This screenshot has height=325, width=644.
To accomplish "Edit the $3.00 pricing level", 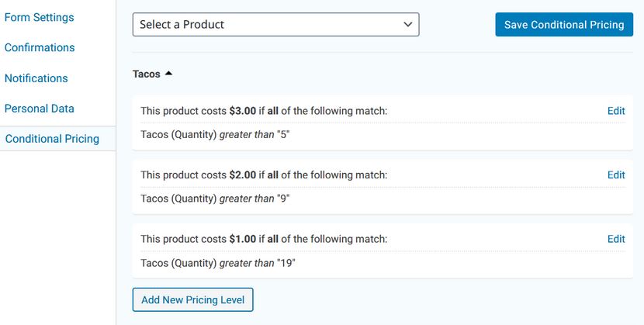I will pos(616,111).
